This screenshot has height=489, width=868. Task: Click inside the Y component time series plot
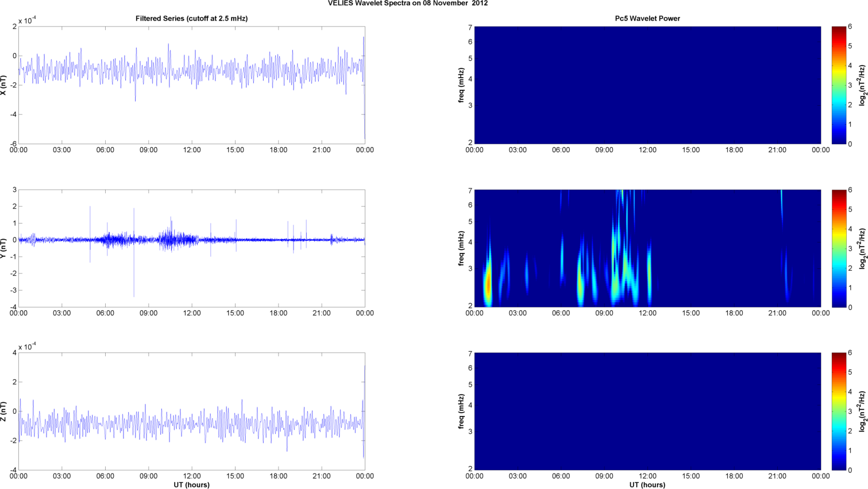191,248
